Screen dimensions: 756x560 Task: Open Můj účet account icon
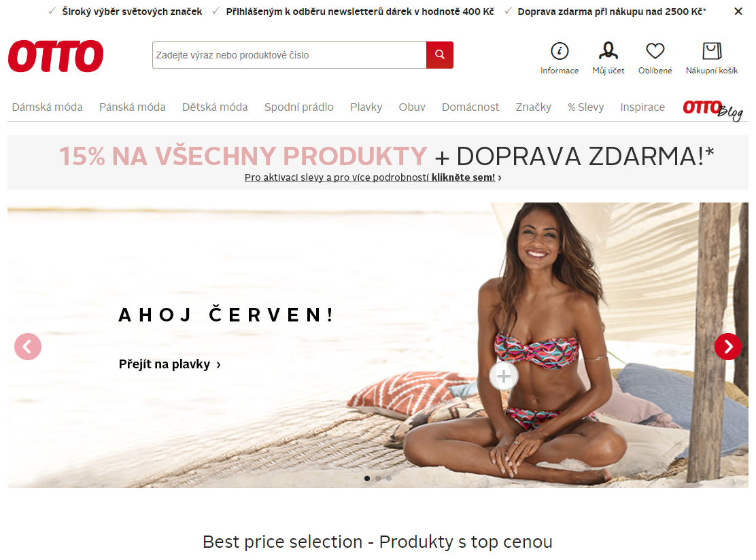pos(608,50)
